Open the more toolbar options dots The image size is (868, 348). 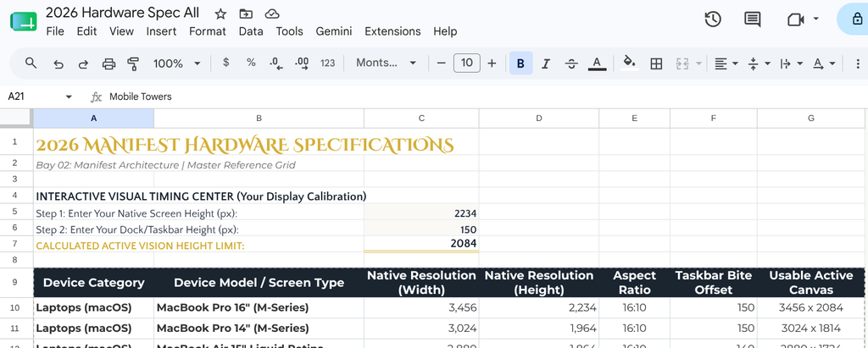(x=858, y=64)
